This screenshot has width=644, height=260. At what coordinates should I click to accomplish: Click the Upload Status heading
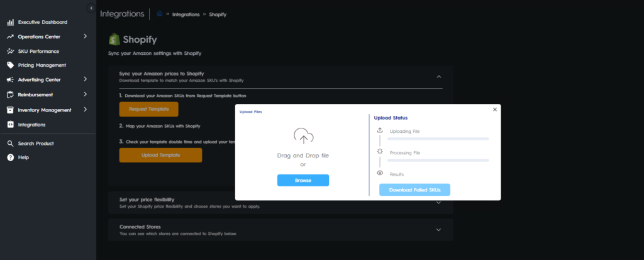click(391, 118)
